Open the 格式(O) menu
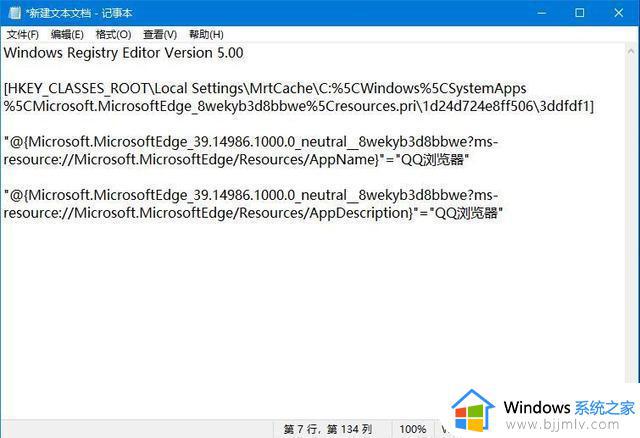Viewport: 640px width, 438px height. [x=113, y=34]
